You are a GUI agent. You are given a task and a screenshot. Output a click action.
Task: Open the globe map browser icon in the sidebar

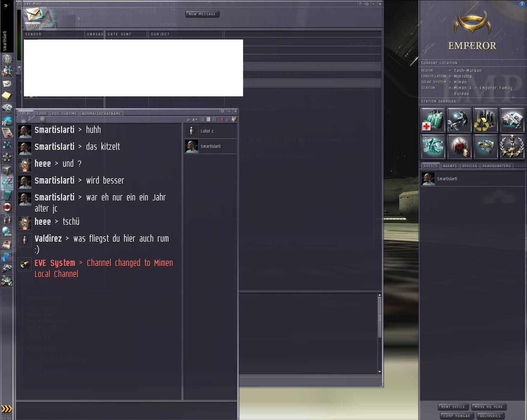7,231
